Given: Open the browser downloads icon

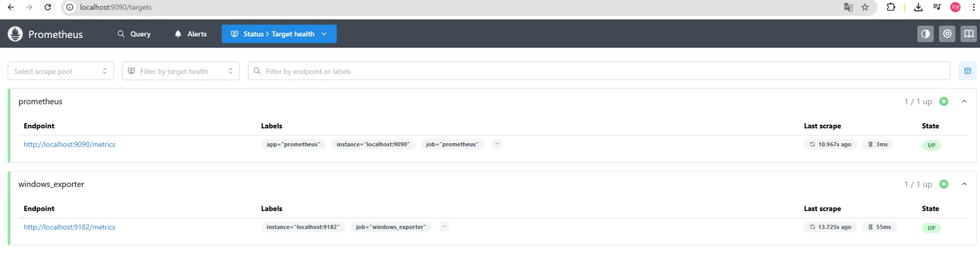Looking at the screenshot, I should (918, 7).
